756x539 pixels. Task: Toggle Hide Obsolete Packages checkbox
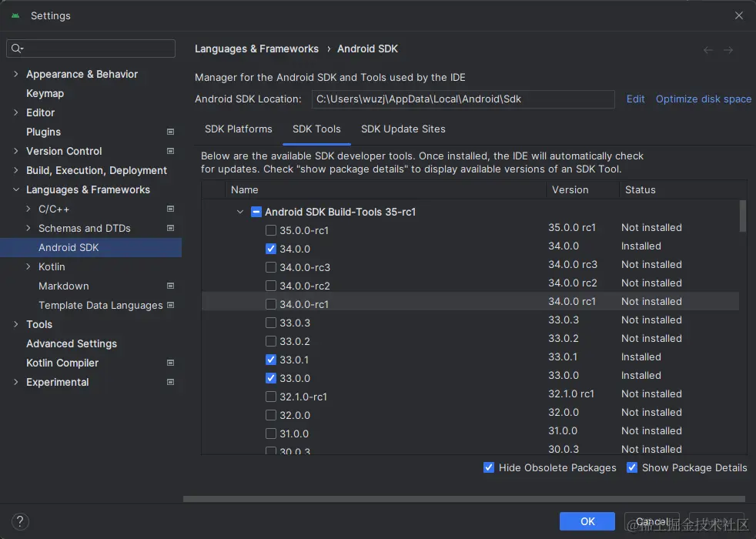489,467
